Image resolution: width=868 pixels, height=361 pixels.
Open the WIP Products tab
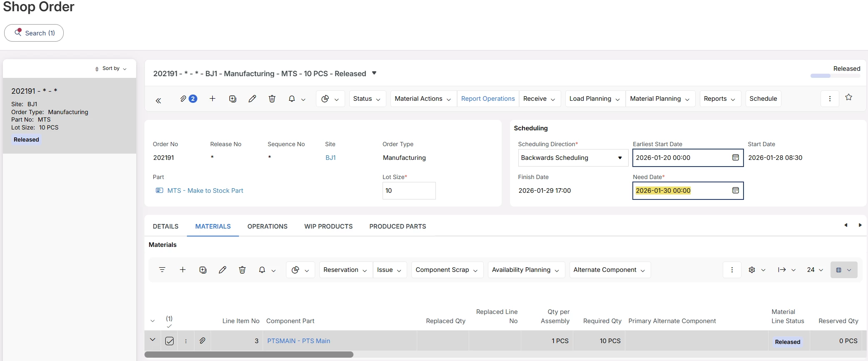(328, 227)
